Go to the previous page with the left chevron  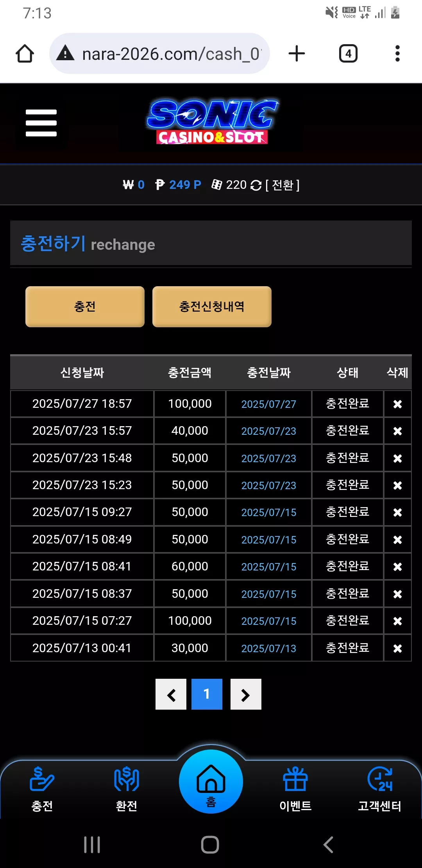(171, 694)
